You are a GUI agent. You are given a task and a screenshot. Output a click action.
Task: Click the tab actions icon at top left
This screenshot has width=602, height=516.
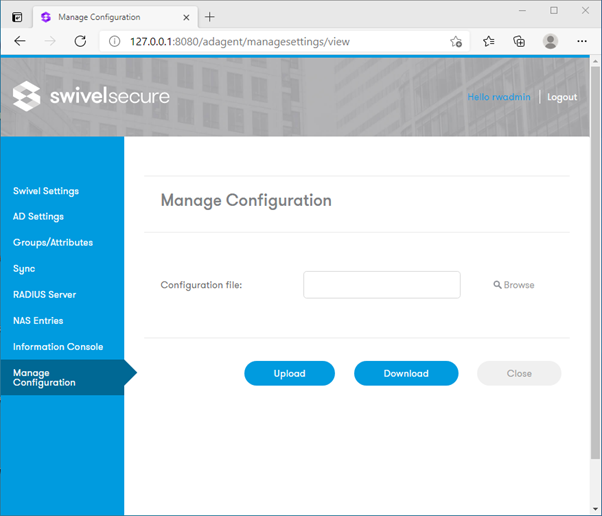click(x=17, y=17)
